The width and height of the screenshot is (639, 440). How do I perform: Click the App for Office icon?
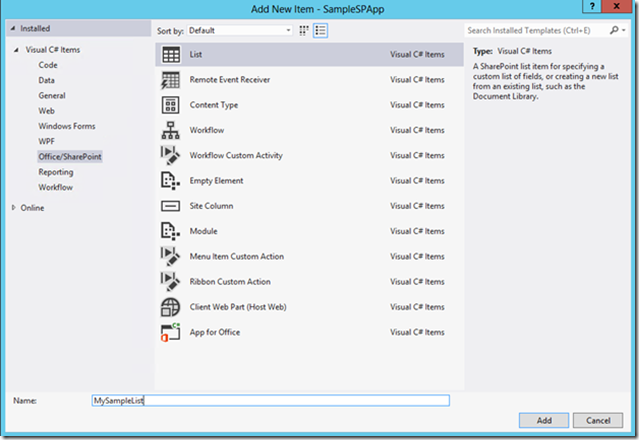tap(170, 332)
